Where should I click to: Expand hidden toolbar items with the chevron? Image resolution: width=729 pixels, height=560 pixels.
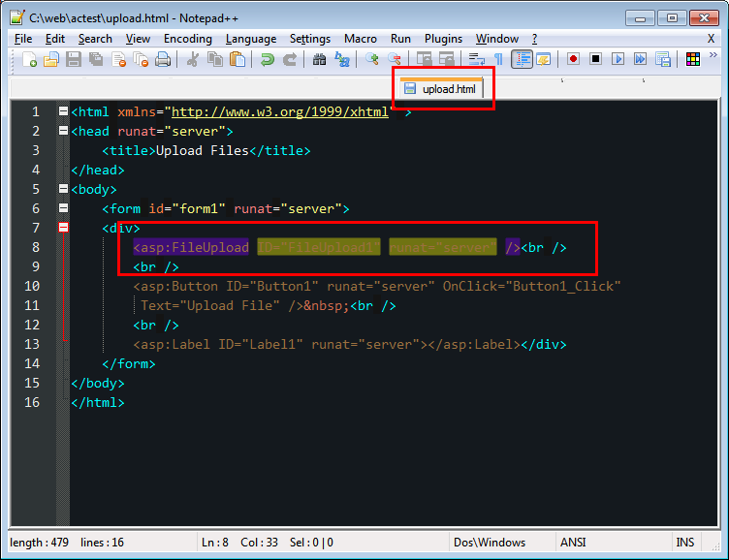(x=713, y=60)
